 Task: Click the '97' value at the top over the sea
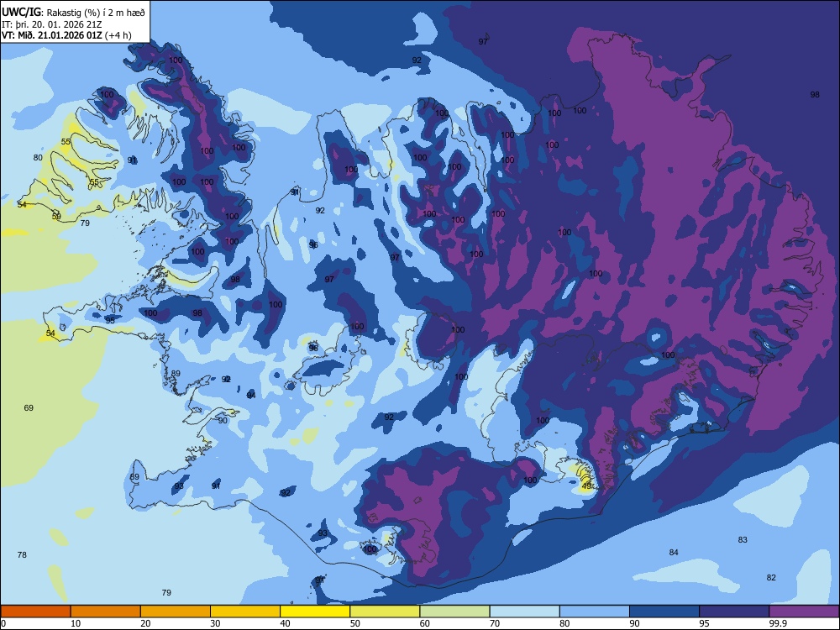(x=483, y=41)
